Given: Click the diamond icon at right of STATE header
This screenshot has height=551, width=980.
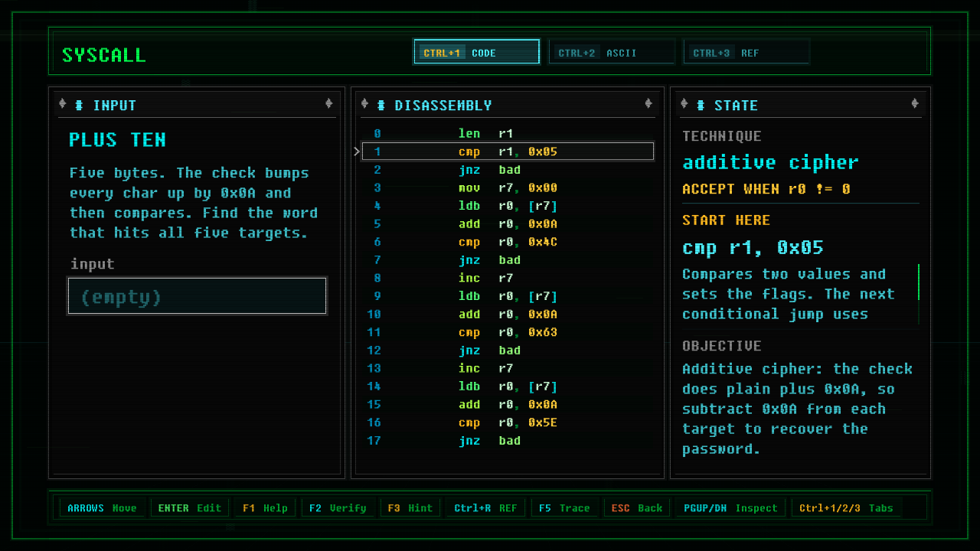Looking at the screenshot, I should coord(914,104).
